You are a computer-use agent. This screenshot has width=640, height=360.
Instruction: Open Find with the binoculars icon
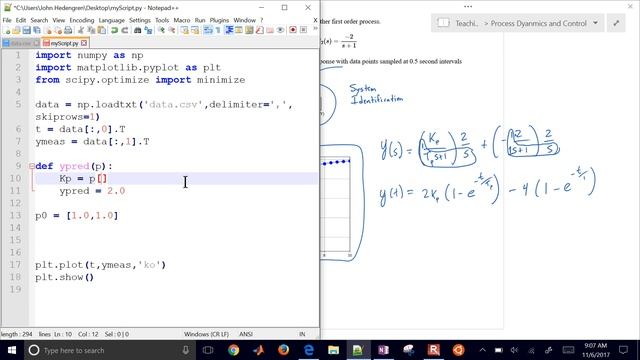click(138, 30)
